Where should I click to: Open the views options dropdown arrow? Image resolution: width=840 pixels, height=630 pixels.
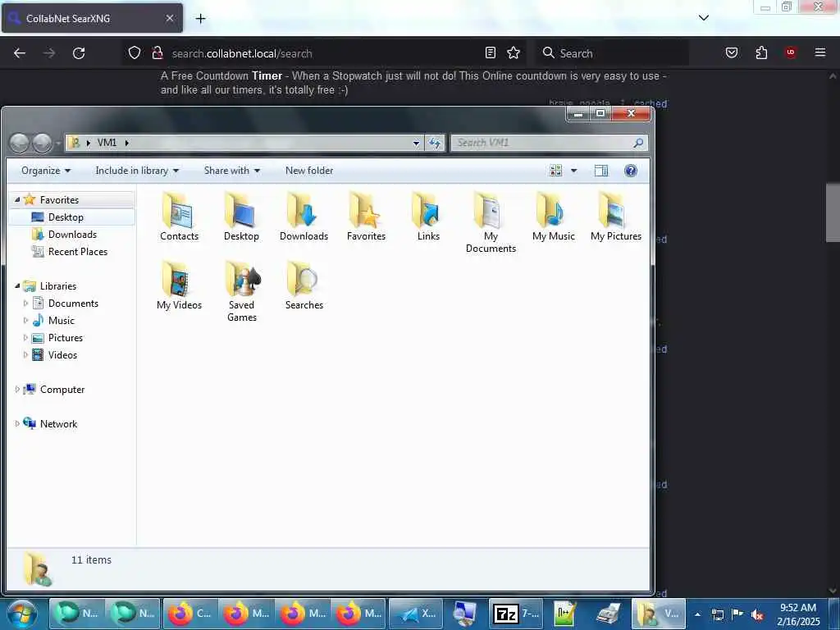click(573, 171)
